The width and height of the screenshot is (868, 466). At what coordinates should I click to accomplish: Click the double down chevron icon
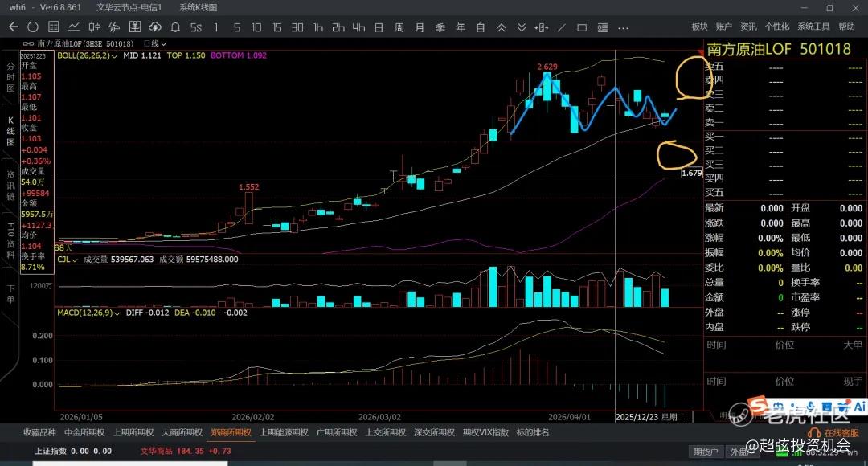pyautogui.click(x=522, y=27)
